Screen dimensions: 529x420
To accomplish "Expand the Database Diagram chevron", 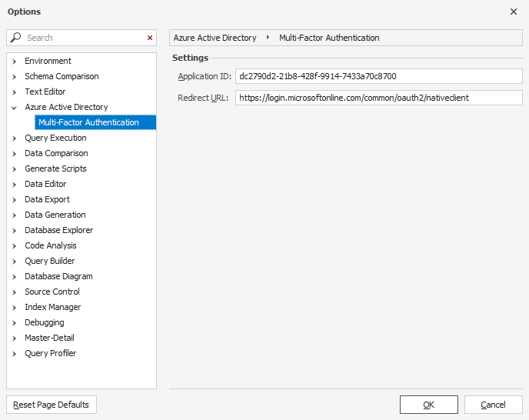I will tap(14, 277).
